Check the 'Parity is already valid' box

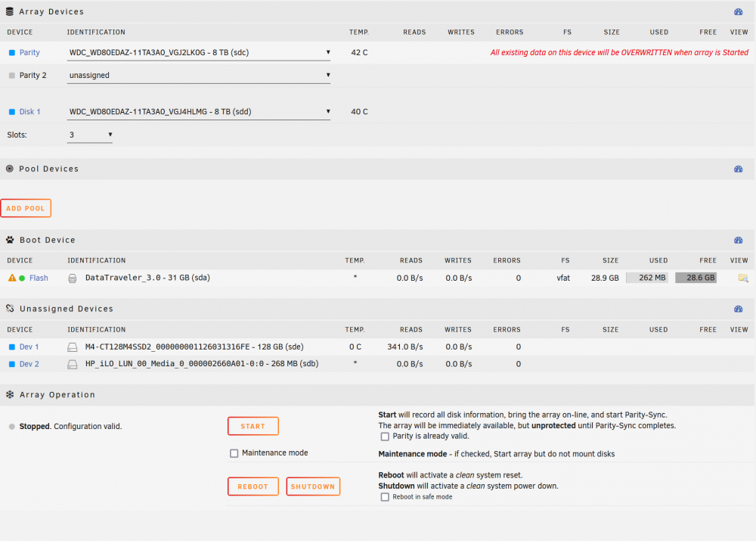click(x=385, y=437)
